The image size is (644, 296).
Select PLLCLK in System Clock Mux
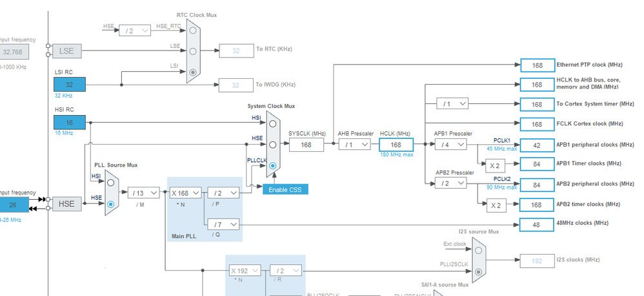point(273,165)
